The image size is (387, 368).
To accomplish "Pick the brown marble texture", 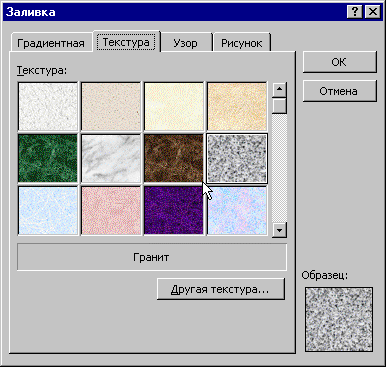I will point(174,158).
